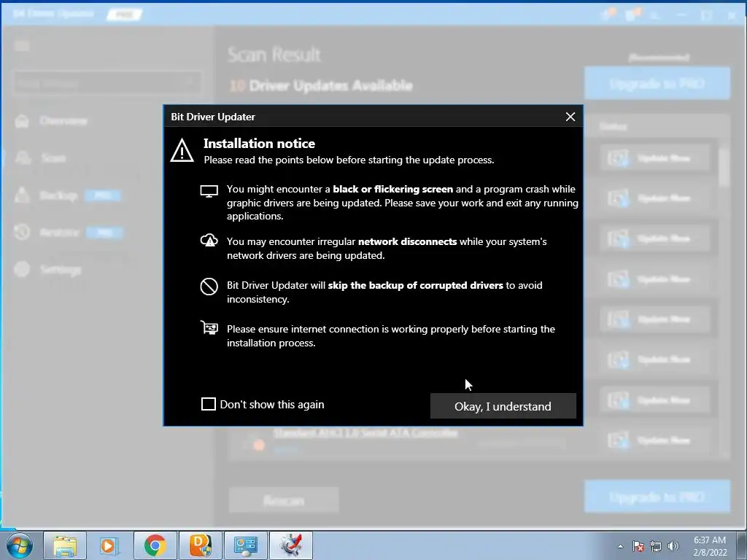Click the bold network disconnects text
Image resolution: width=747 pixels, height=560 pixels.
[407, 241]
